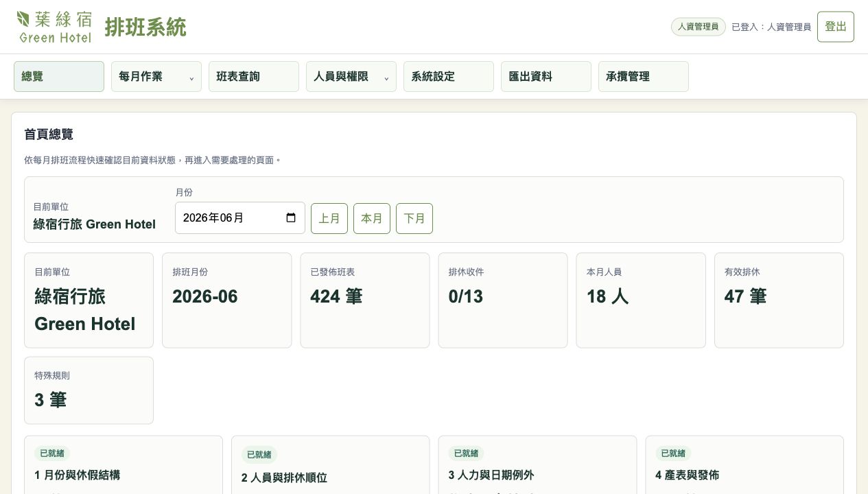Open step 3 人力與日期例外 card
The width and height of the screenshot is (868, 494).
(538, 464)
